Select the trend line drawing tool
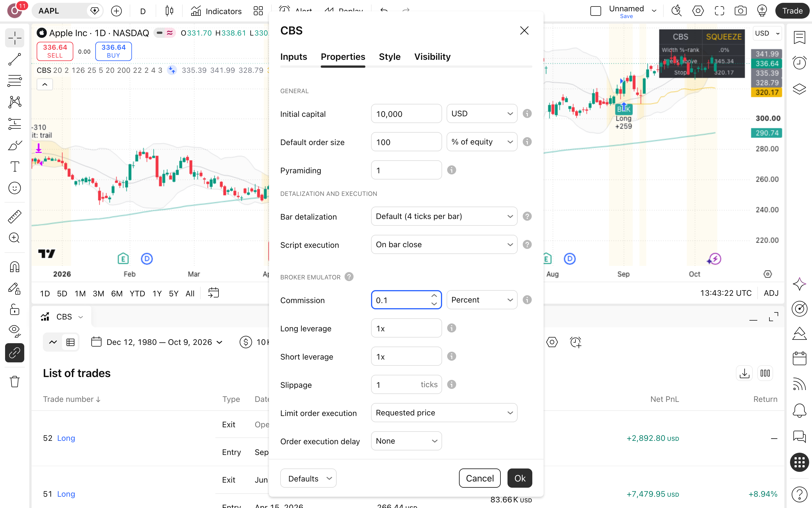Image resolution: width=812 pixels, height=508 pixels. 14,60
